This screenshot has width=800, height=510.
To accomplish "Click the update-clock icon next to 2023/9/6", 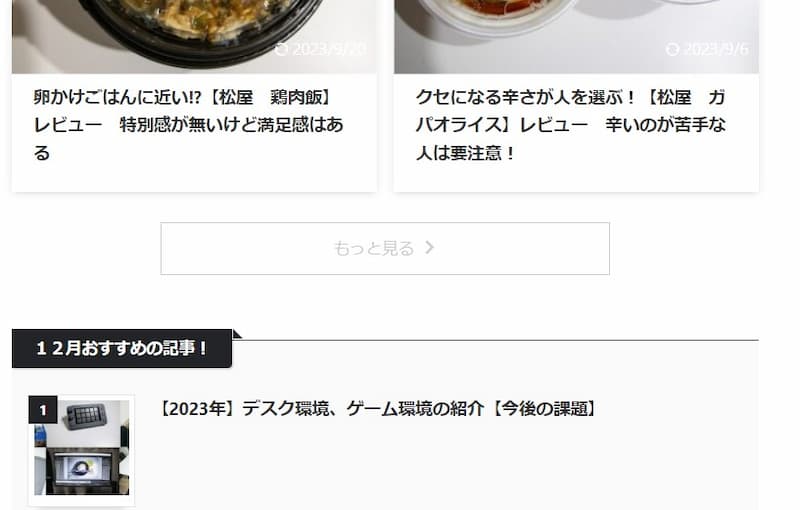I will 672,49.
